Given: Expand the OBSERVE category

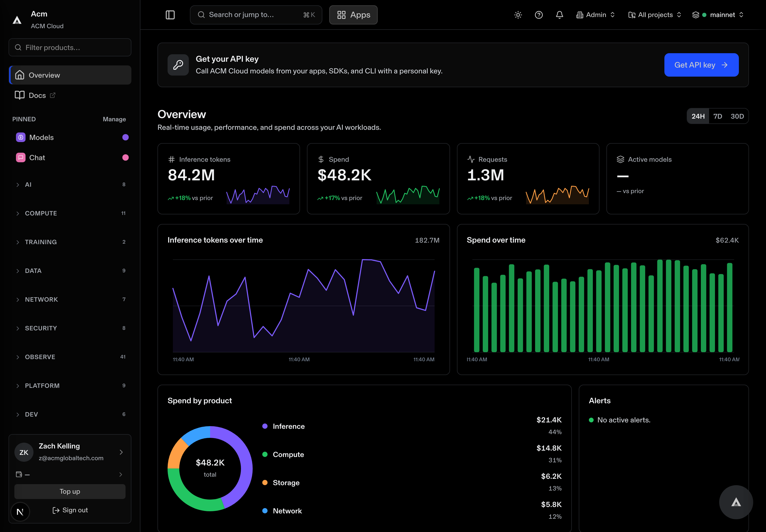Looking at the screenshot, I should pyautogui.click(x=70, y=357).
